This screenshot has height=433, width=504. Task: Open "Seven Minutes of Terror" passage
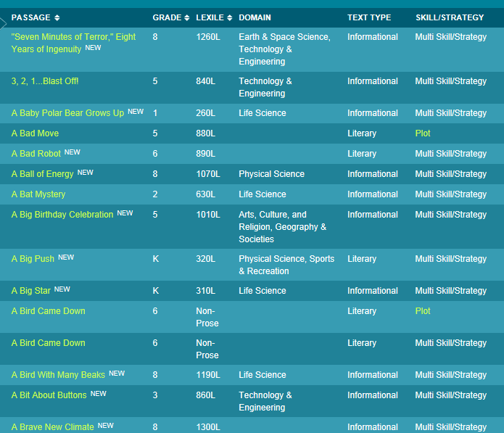tap(73, 43)
